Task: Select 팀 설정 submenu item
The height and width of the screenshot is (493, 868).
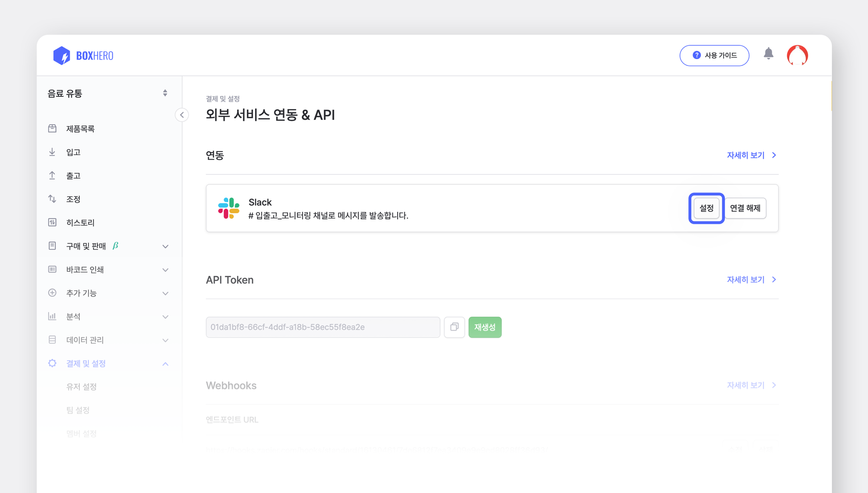Action: pos(78,410)
